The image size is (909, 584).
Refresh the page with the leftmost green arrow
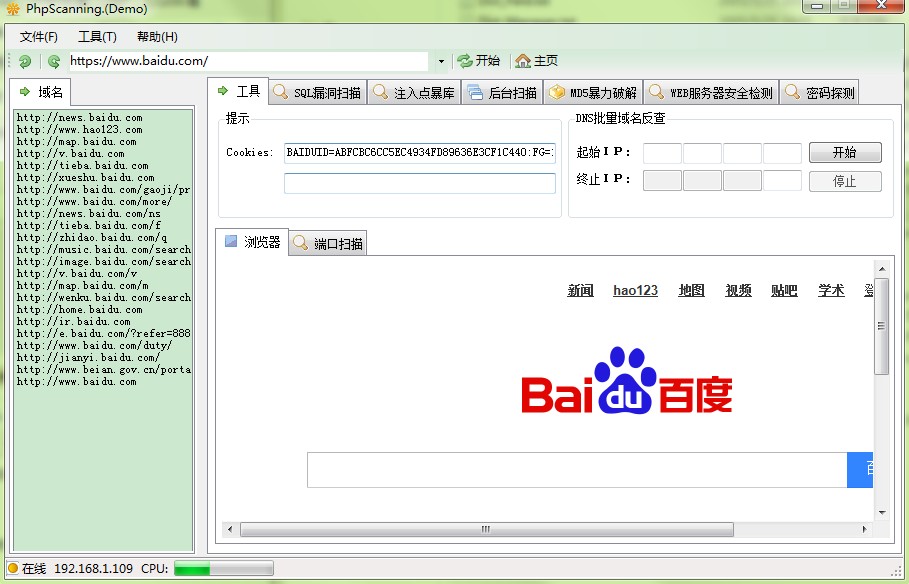coord(23,59)
